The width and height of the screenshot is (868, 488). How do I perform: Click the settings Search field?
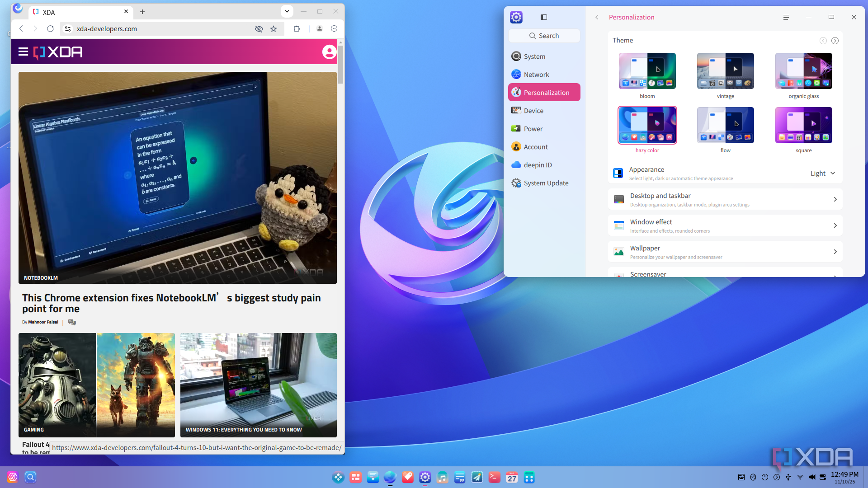(x=544, y=36)
